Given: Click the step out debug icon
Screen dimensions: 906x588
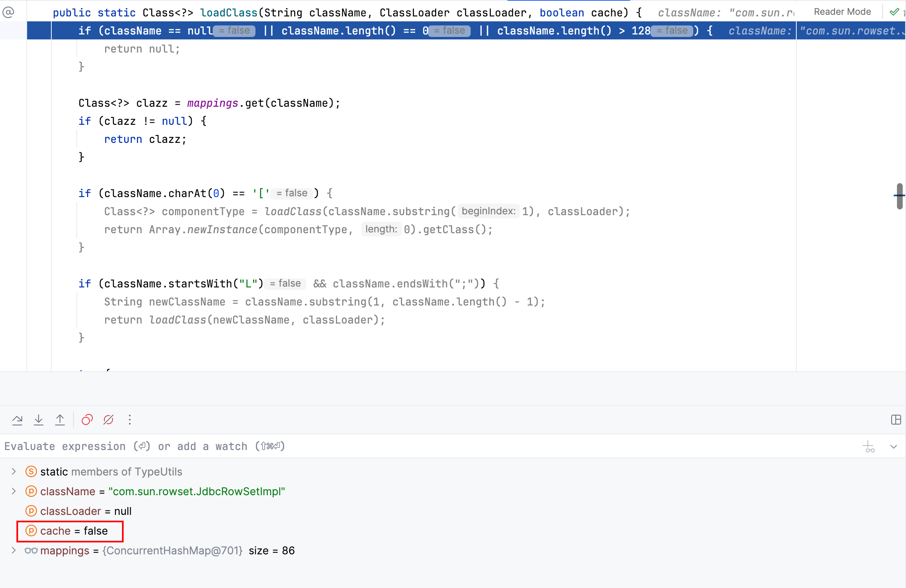Looking at the screenshot, I should pyautogui.click(x=60, y=420).
